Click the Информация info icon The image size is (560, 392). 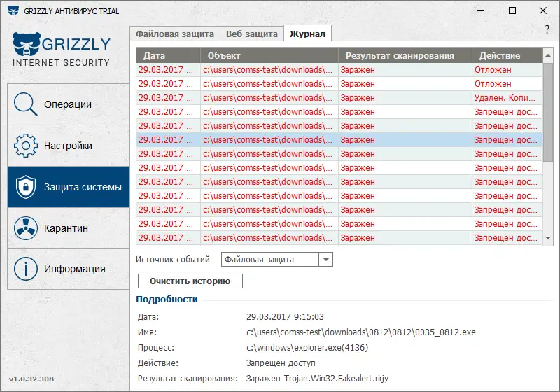25,269
